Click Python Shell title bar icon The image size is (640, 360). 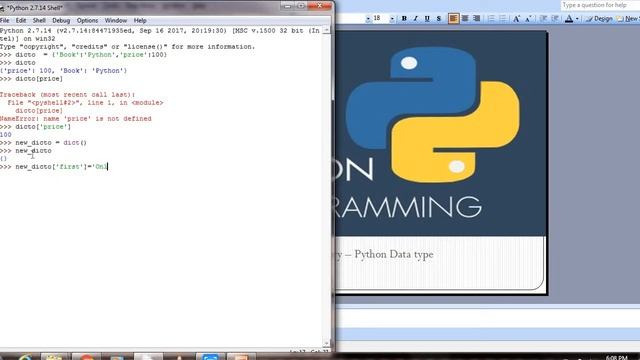(2, 8)
